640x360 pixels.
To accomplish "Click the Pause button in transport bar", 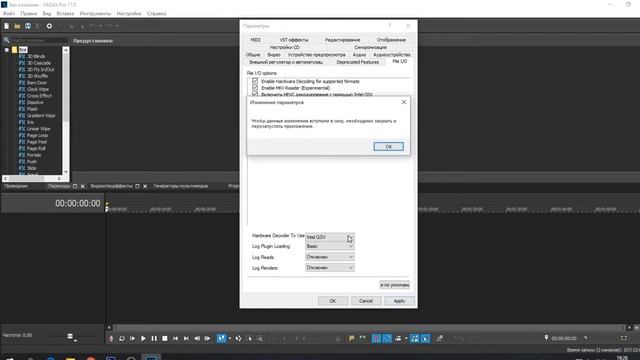I will (154, 338).
